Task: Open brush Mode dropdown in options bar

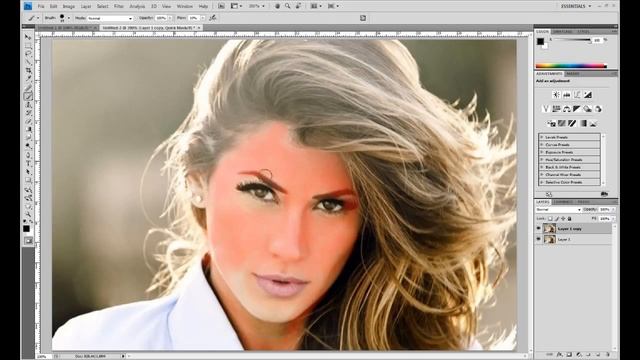Action: click(x=110, y=18)
